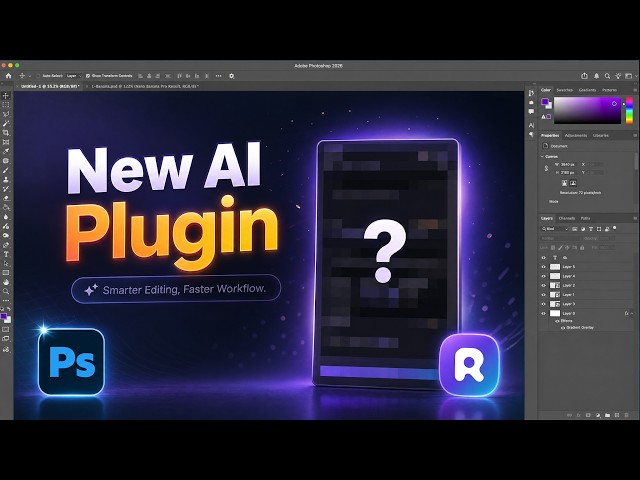
Task: Collapse effects on the bottom layer
Action: click(632, 313)
